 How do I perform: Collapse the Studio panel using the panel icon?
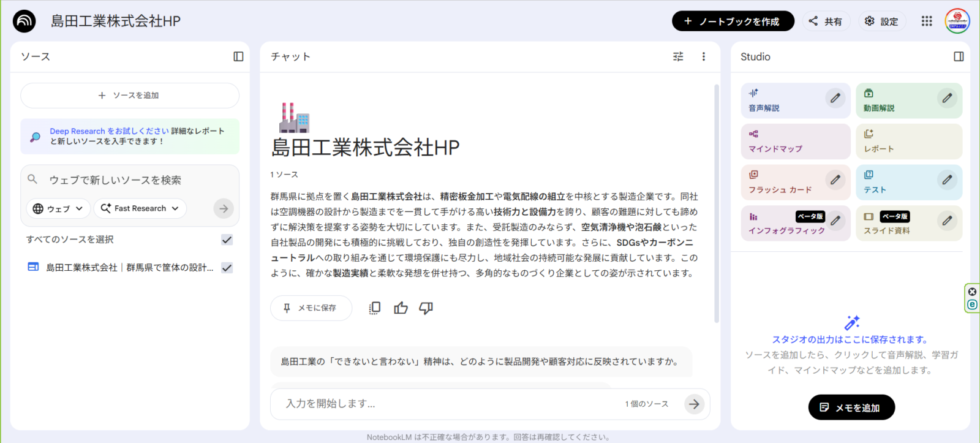click(959, 56)
